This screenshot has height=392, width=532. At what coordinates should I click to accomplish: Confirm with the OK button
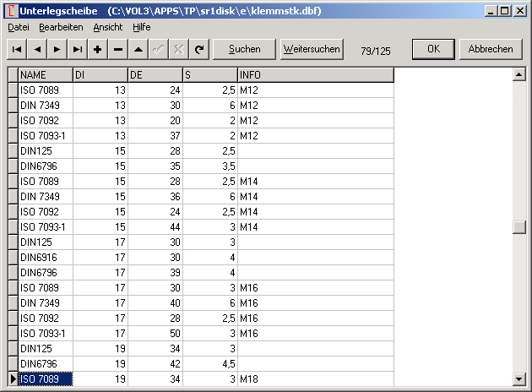[433, 49]
